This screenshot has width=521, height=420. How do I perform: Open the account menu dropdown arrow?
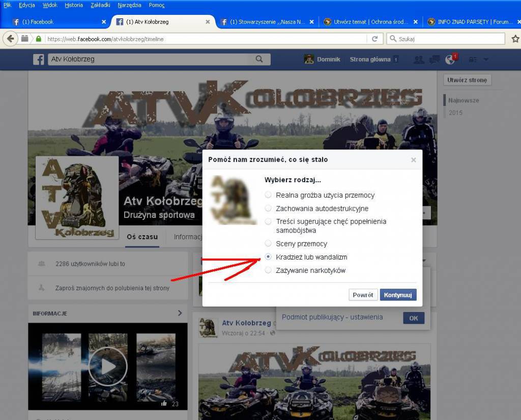[486, 60]
